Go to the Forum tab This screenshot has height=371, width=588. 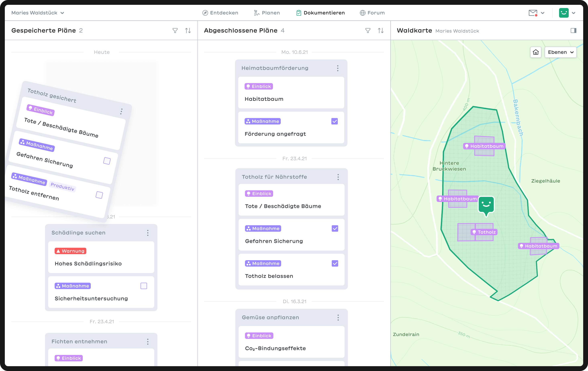372,13
